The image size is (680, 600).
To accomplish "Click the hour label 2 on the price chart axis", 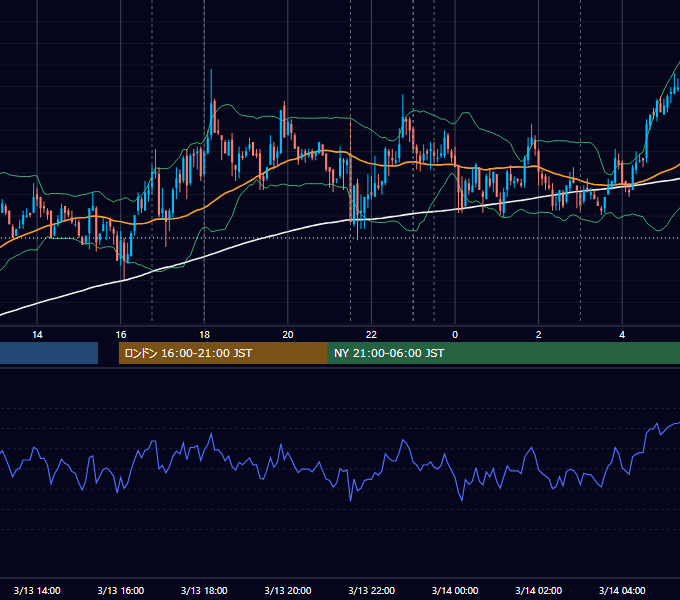I will [539, 335].
